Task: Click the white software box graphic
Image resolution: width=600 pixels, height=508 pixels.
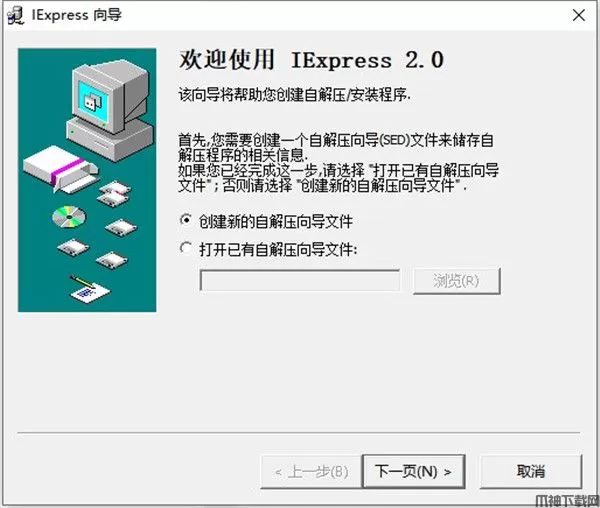Action: click(x=60, y=168)
